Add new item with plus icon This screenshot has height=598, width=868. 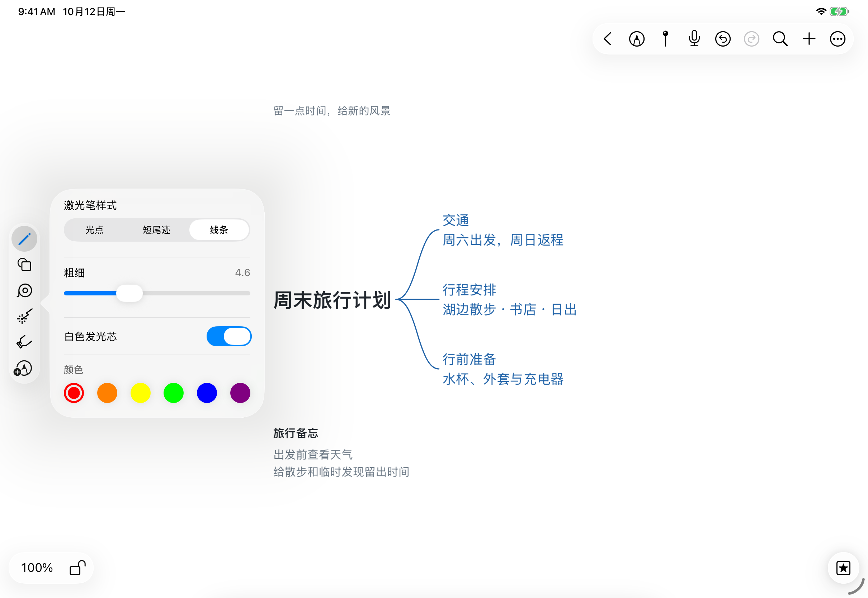[x=809, y=39]
